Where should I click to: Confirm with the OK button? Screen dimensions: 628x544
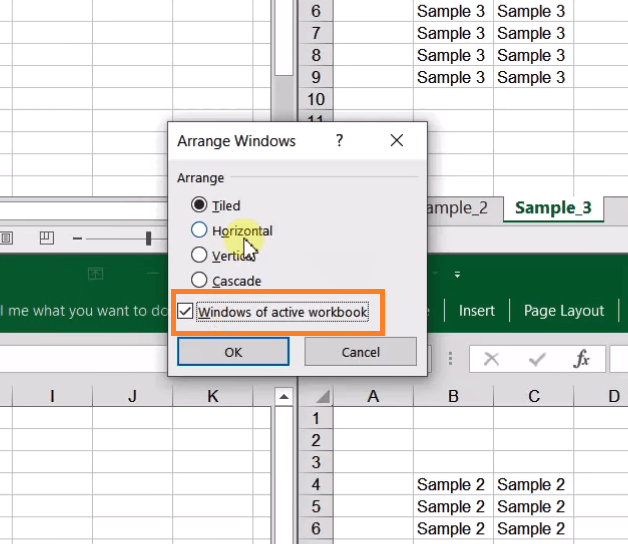[233, 352]
